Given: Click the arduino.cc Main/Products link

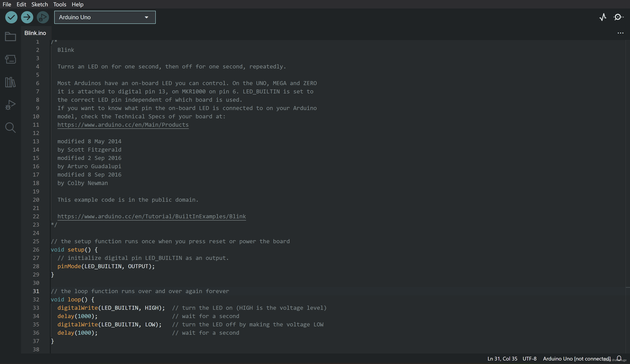Looking at the screenshot, I should tap(123, 125).
